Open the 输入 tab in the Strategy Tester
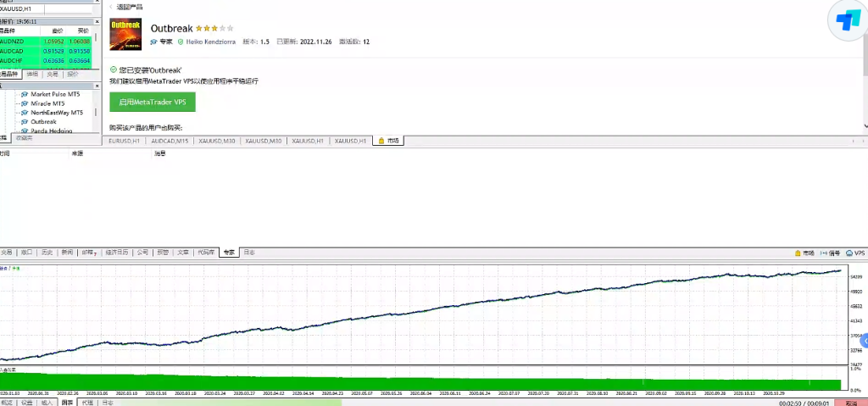The width and height of the screenshot is (868, 406). [x=47, y=403]
